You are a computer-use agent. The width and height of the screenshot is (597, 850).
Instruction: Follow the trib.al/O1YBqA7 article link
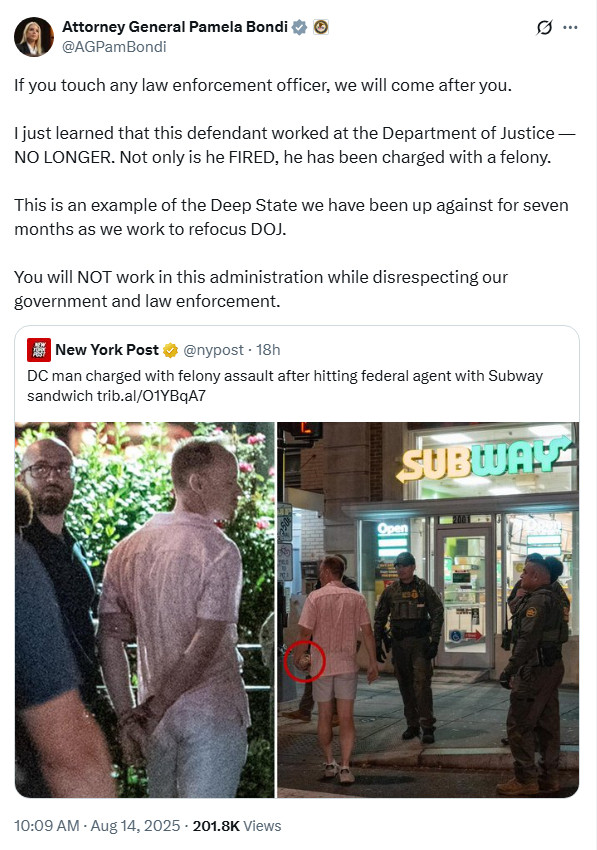(151, 396)
